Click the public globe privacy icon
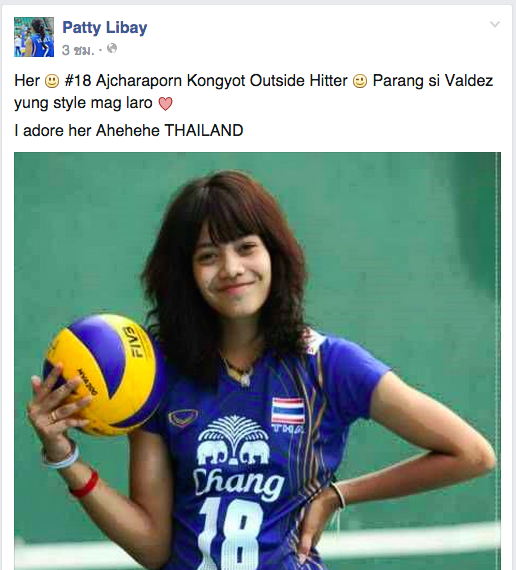Viewport: 516px width, 570px height. click(112, 49)
